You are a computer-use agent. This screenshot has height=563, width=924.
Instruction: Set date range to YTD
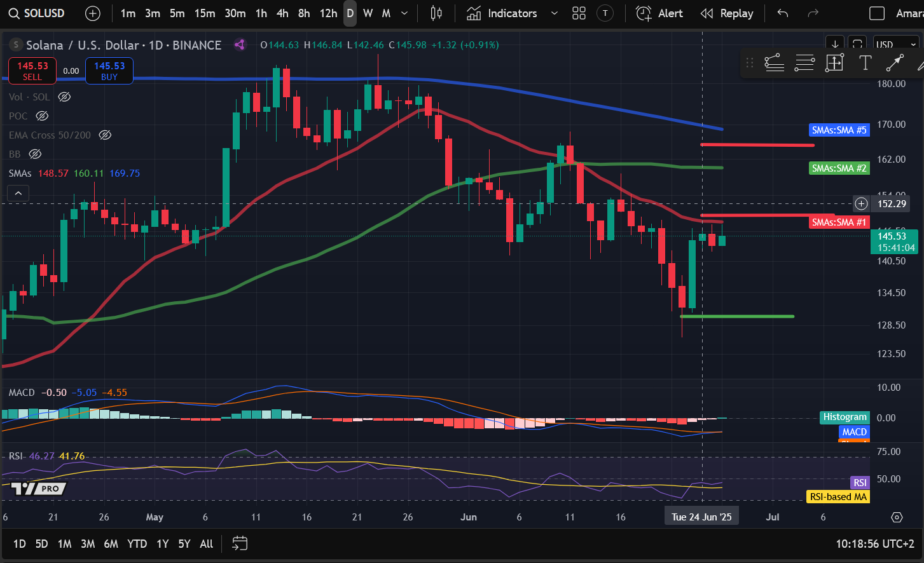tap(137, 543)
